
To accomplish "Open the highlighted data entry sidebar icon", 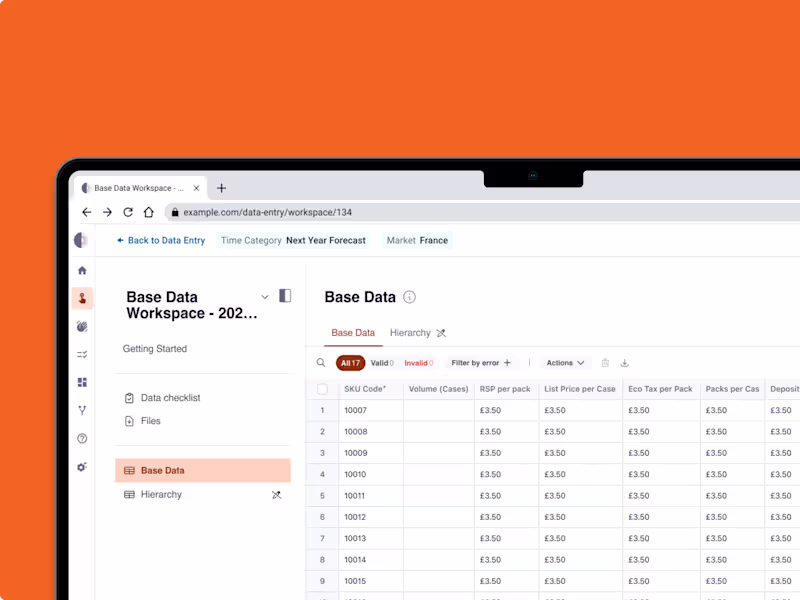I will [82, 298].
